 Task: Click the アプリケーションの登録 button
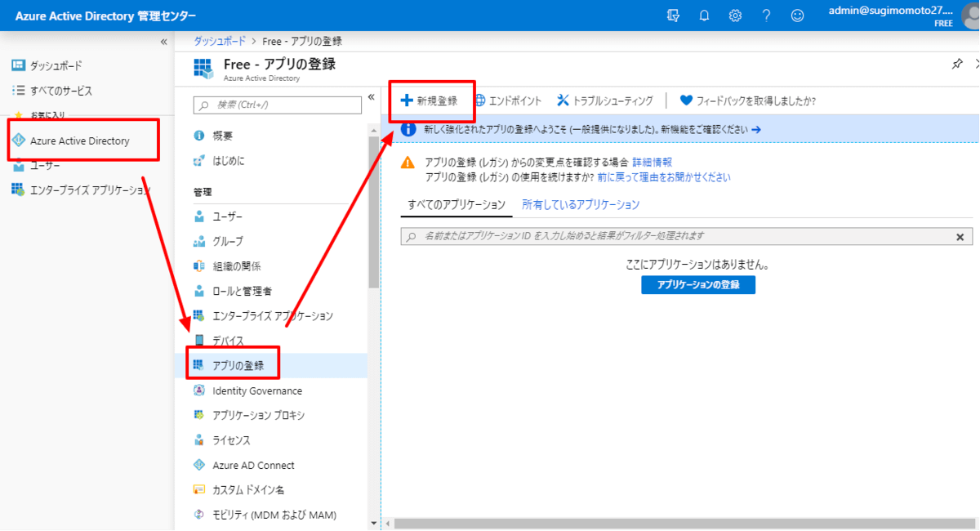(698, 284)
